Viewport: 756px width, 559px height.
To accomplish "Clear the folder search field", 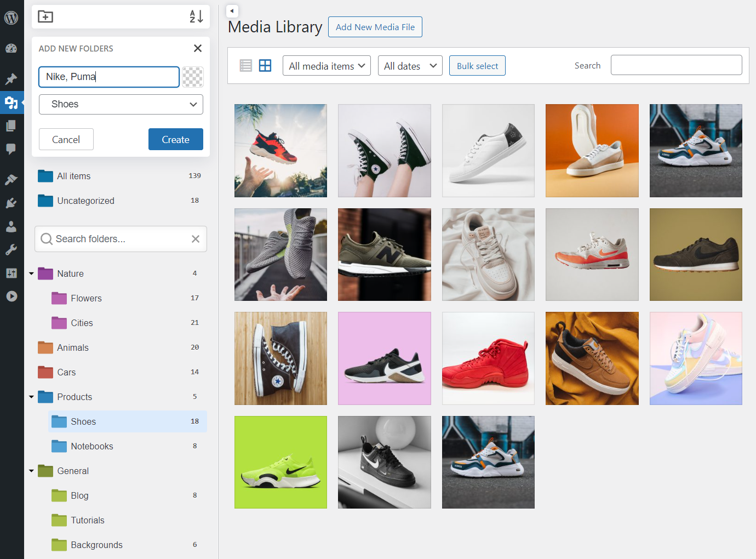I will 196,239.
